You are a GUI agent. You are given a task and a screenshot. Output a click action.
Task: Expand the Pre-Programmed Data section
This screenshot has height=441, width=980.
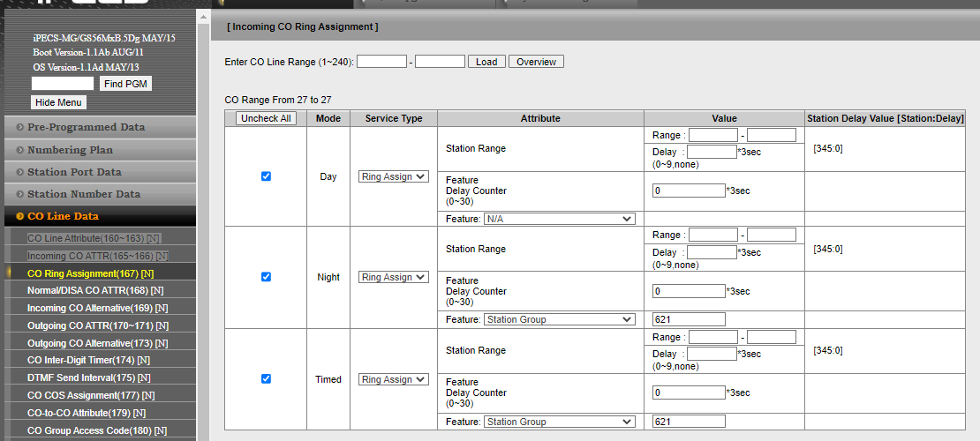(86, 127)
